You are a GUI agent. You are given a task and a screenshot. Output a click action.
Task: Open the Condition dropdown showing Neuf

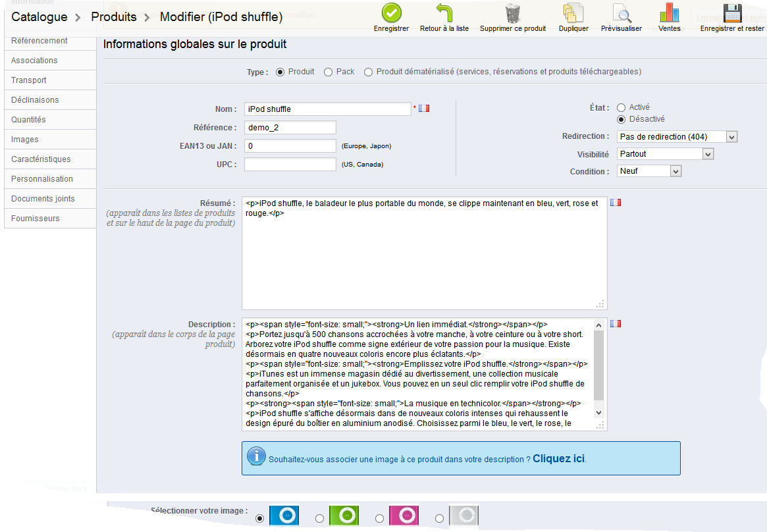pos(649,171)
